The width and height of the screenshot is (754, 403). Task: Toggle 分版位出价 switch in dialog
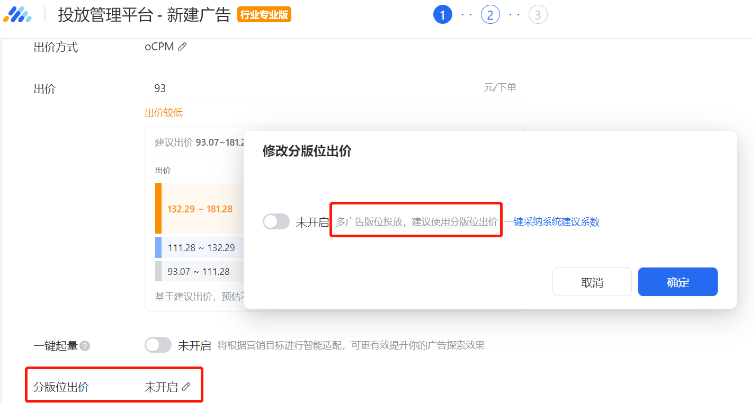[276, 221]
